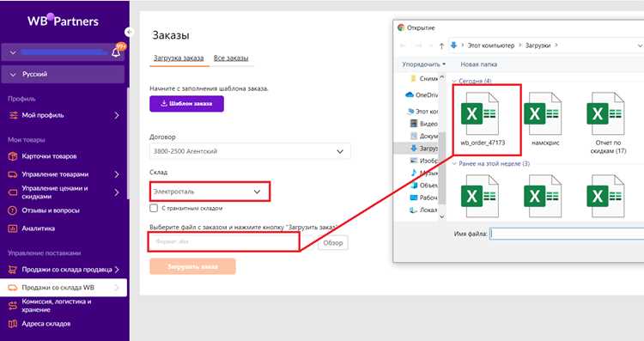Select Продажи со склада WB item
This screenshot has height=341, width=644.
[x=64, y=288]
